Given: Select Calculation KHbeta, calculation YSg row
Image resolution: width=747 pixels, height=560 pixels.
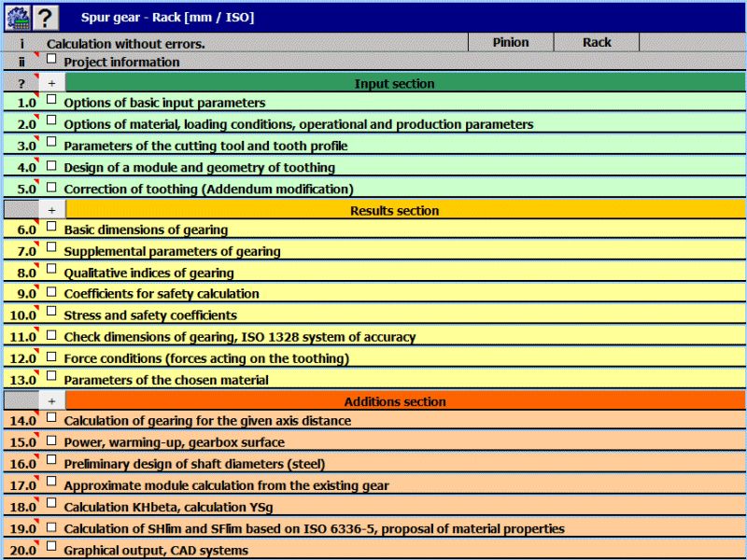Looking at the screenshot, I should (374, 507).
